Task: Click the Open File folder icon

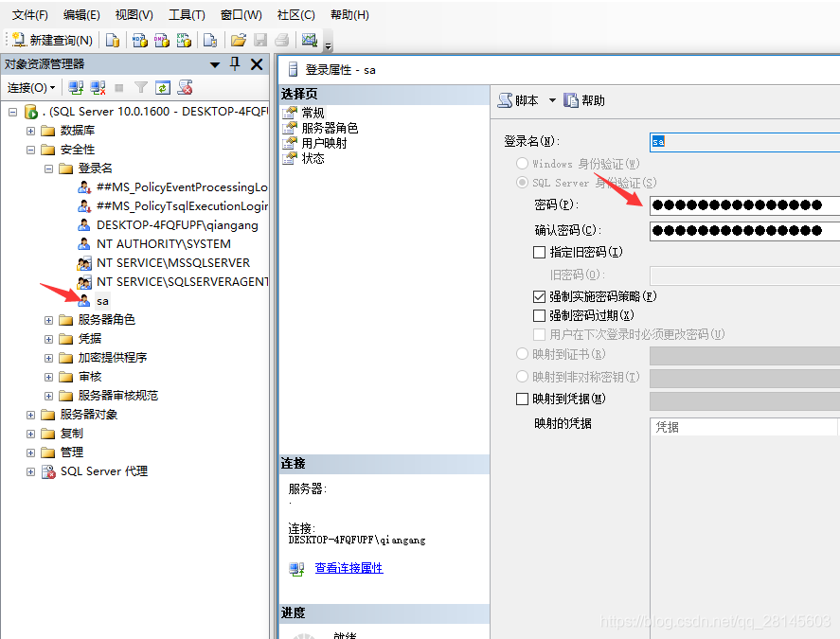Action: pyautogui.click(x=239, y=40)
